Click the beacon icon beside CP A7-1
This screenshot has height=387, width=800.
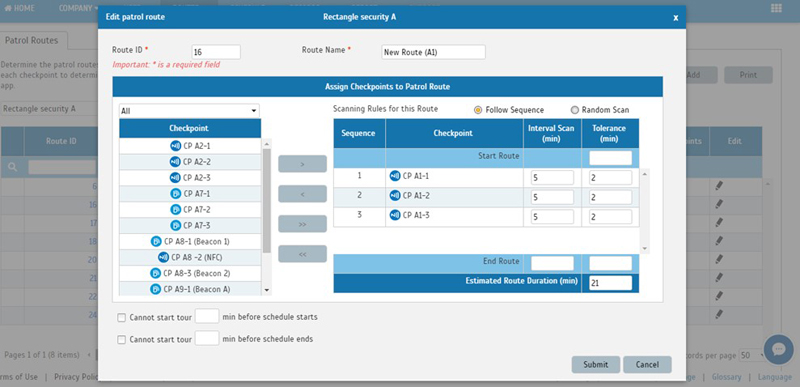(176, 194)
